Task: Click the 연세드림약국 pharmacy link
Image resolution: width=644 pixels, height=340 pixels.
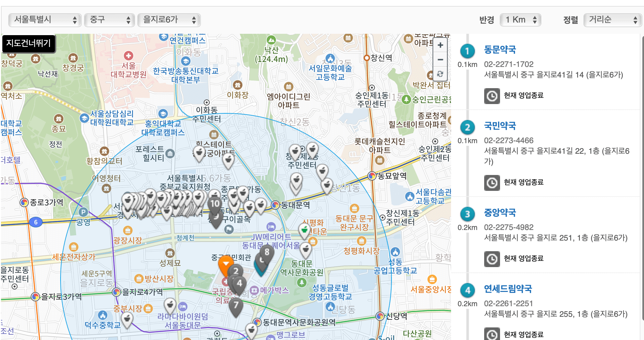Action: tap(508, 289)
